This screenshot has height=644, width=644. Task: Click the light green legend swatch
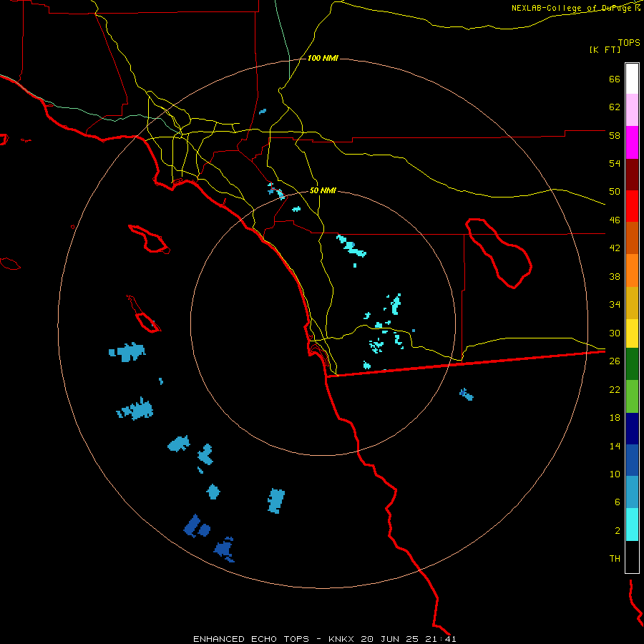632,396
